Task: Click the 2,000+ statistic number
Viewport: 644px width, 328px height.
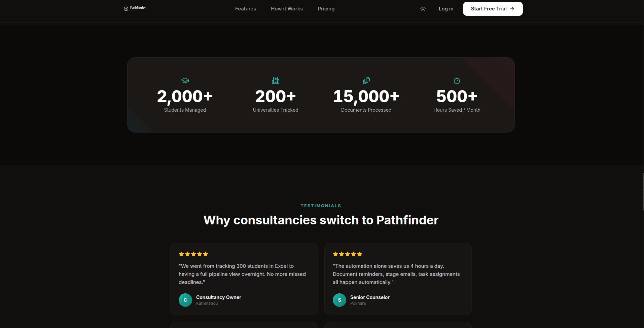Action: [185, 97]
